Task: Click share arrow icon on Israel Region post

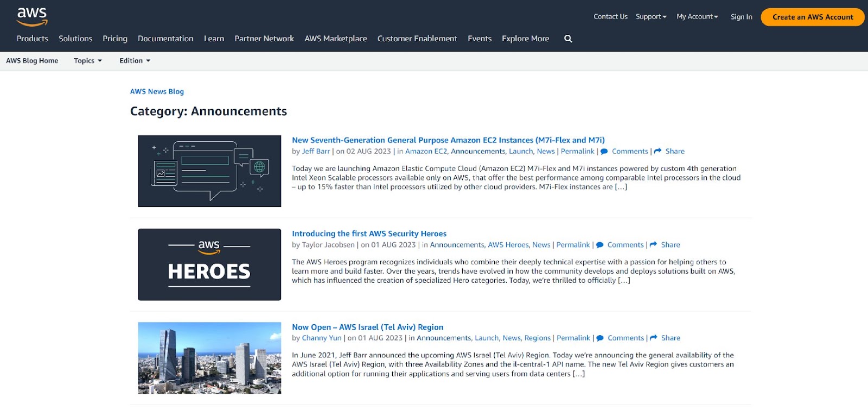Action: tap(654, 338)
